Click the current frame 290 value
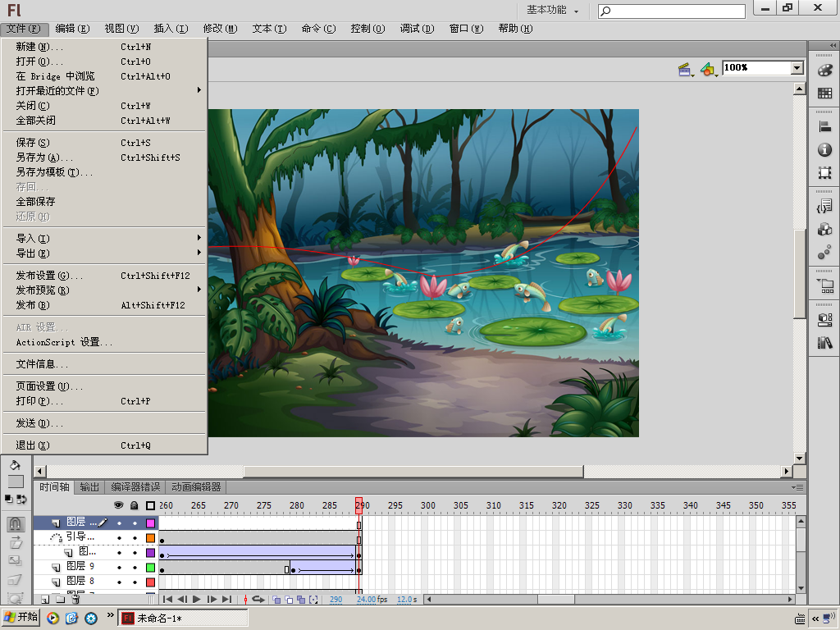This screenshot has height=630, width=840. pyautogui.click(x=336, y=600)
